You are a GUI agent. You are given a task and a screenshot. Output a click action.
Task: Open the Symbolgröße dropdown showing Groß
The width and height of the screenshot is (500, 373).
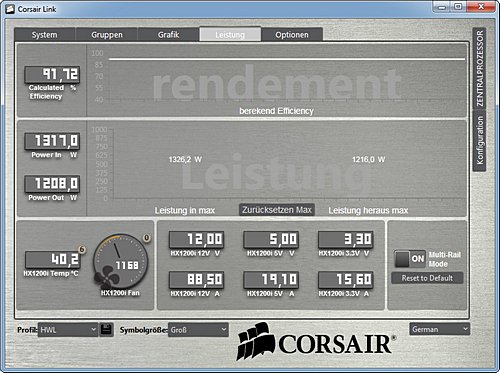coord(198,330)
